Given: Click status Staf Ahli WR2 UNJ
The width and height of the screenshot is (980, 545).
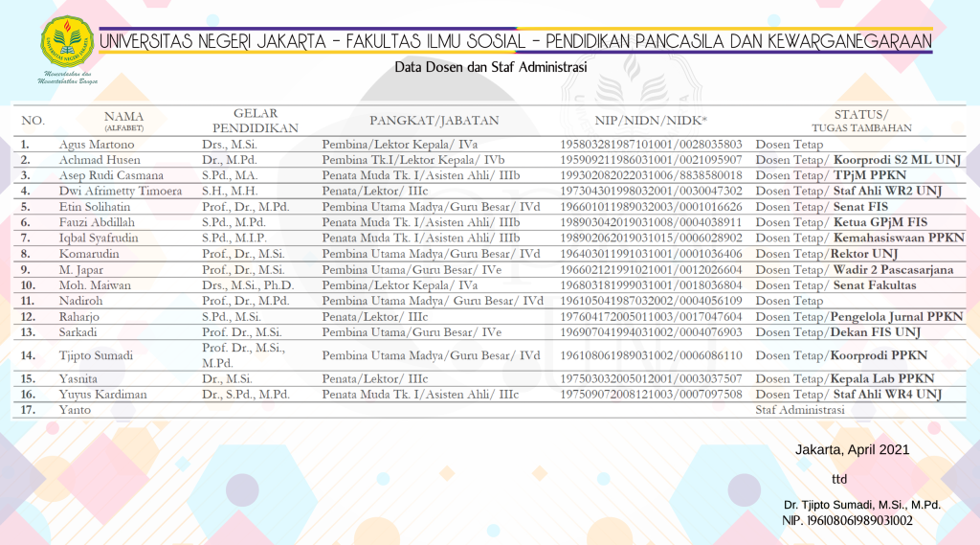Looking at the screenshot, I should point(887,192).
